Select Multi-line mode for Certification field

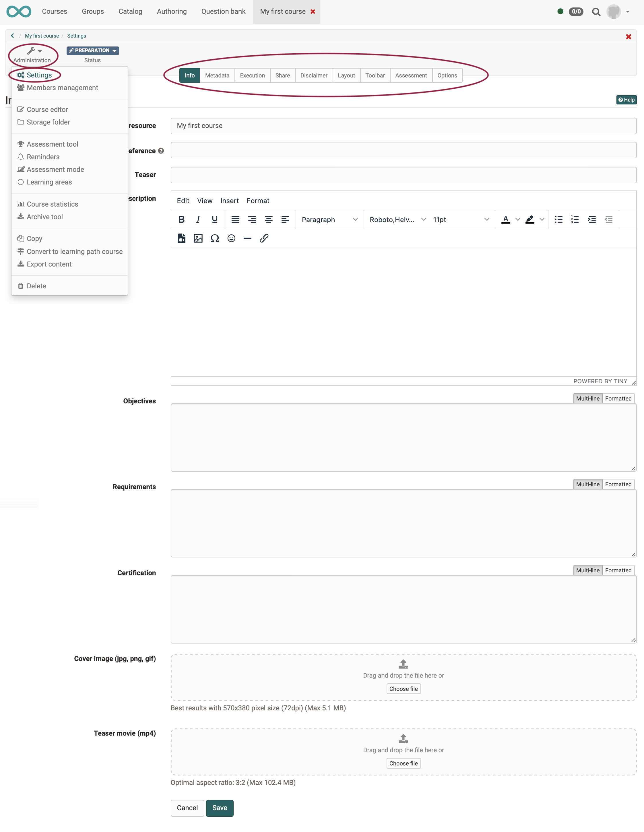587,570
